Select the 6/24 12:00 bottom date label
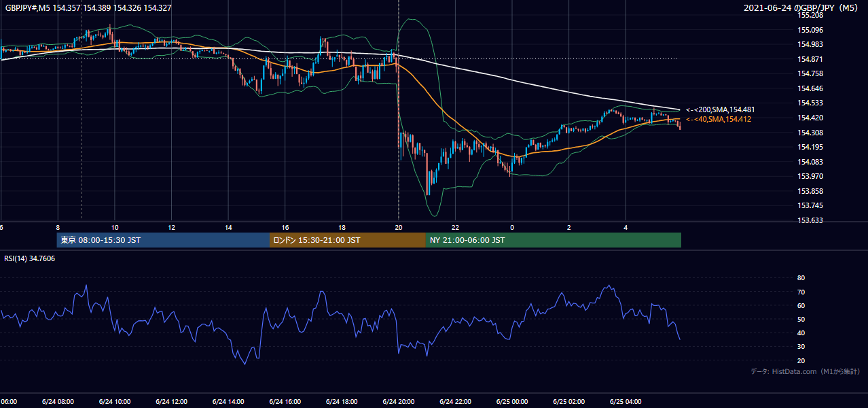This screenshot has height=408, width=868. pos(171,402)
